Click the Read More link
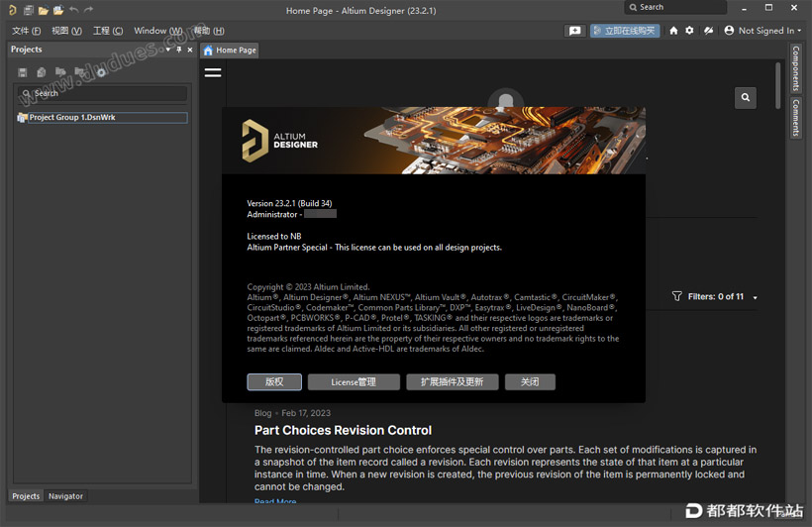Image resolution: width=812 pixels, height=527 pixels. tap(275, 500)
